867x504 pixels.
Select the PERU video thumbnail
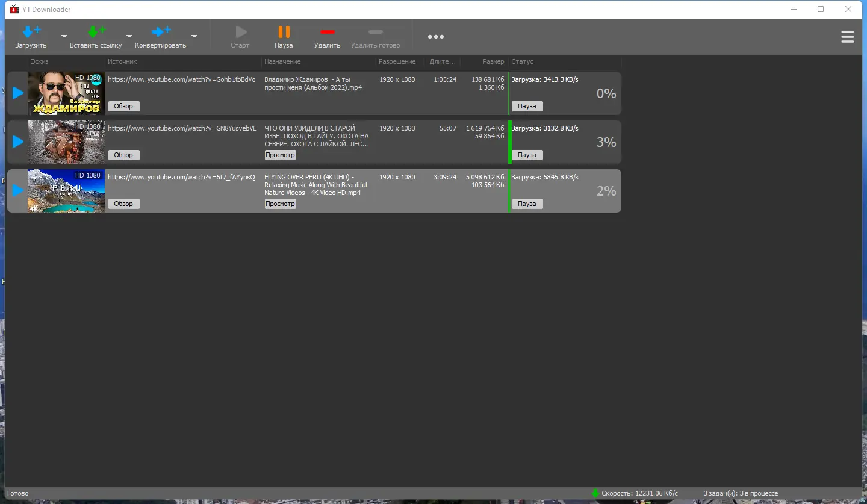tap(66, 191)
